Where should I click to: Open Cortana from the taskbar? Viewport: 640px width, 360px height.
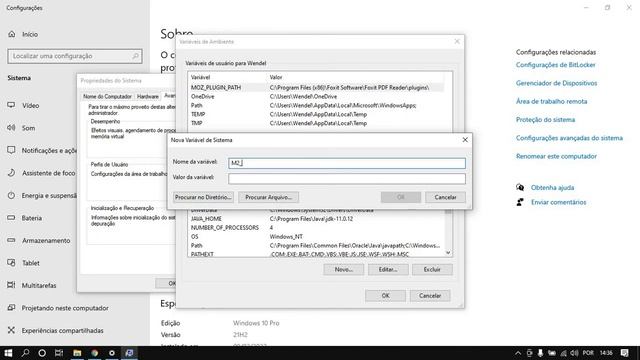point(42,353)
